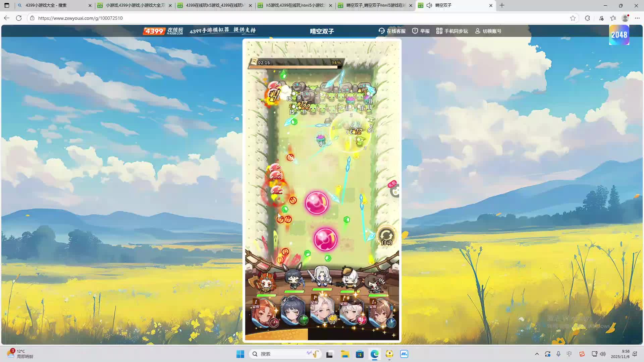Open 手机同步玩 mobile sync option
This screenshot has height=362, width=644.
click(x=452, y=31)
